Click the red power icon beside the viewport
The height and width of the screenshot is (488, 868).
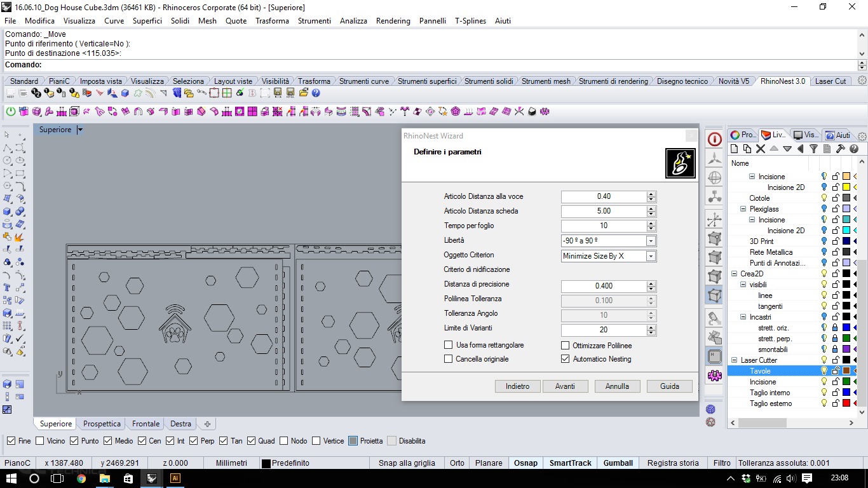[x=715, y=139]
